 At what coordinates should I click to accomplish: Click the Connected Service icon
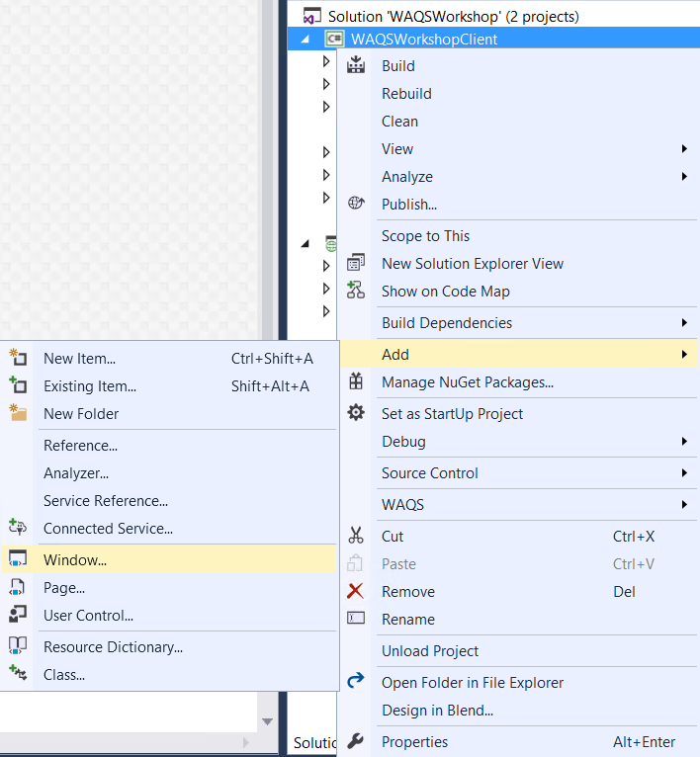click(x=18, y=527)
